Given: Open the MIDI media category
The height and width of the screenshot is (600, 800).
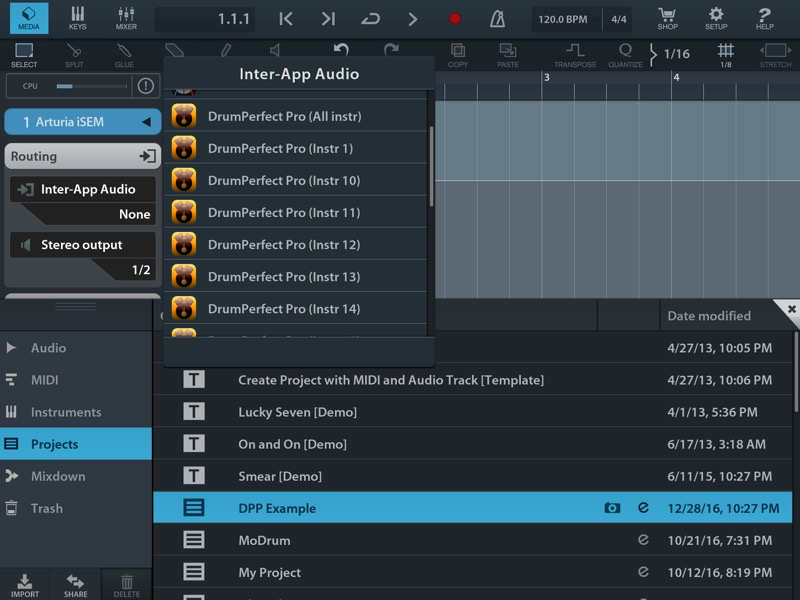Looking at the screenshot, I should pyautogui.click(x=76, y=380).
